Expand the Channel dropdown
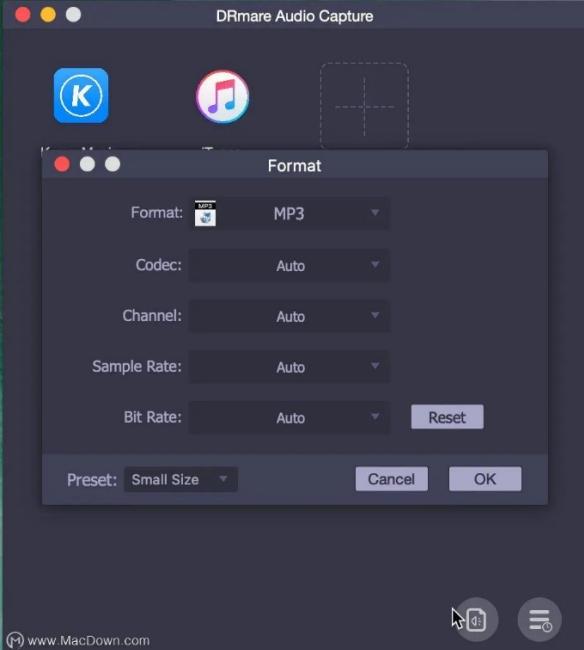Image resolution: width=584 pixels, height=650 pixels. (289, 316)
